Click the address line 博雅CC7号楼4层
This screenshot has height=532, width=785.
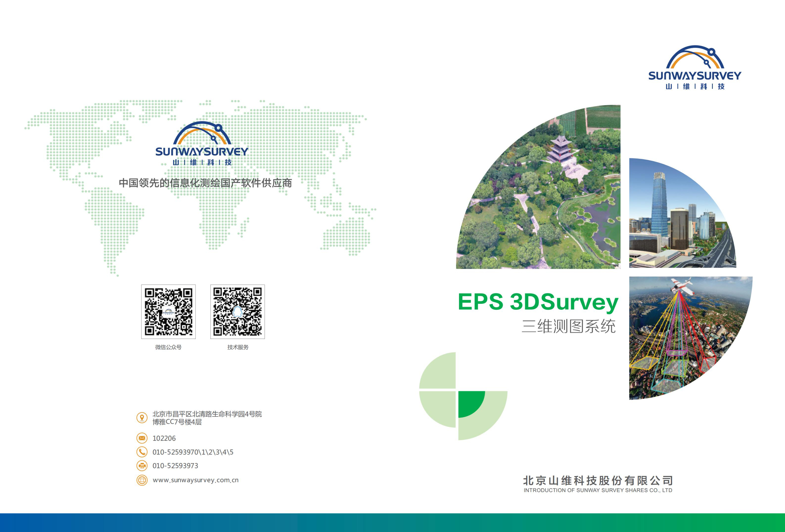(x=177, y=422)
